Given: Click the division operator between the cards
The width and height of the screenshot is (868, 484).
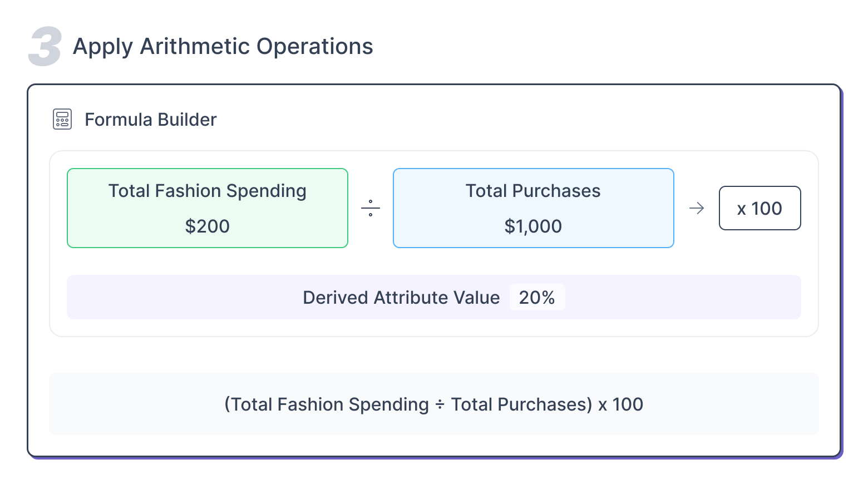Looking at the screenshot, I should coord(371,209).
